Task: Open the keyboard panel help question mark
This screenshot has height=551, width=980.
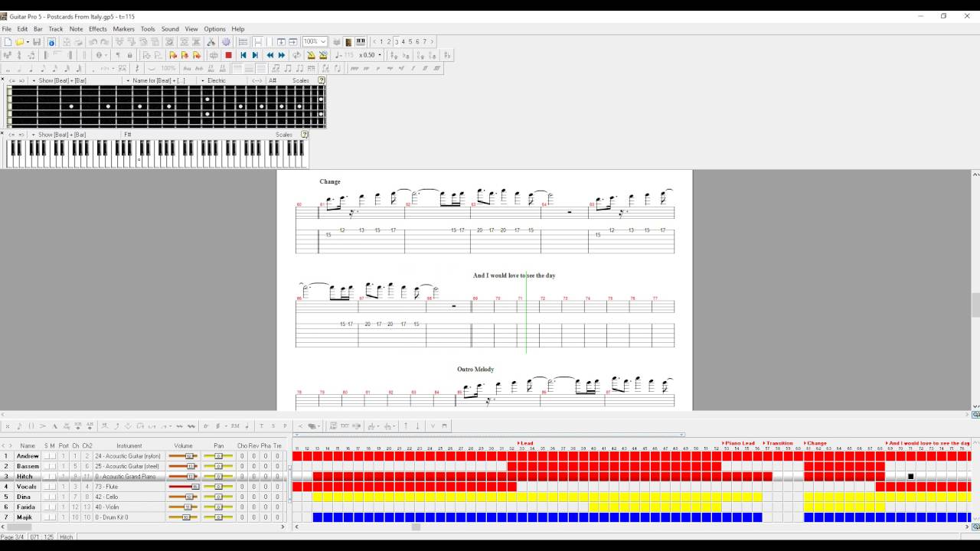Action: click(x=305, y=135)
